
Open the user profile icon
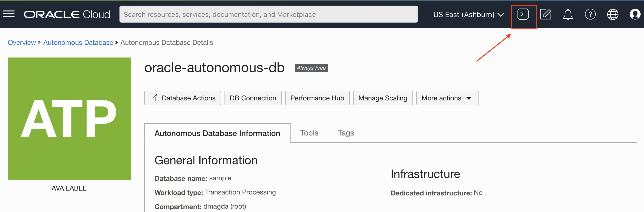[635, 14]
